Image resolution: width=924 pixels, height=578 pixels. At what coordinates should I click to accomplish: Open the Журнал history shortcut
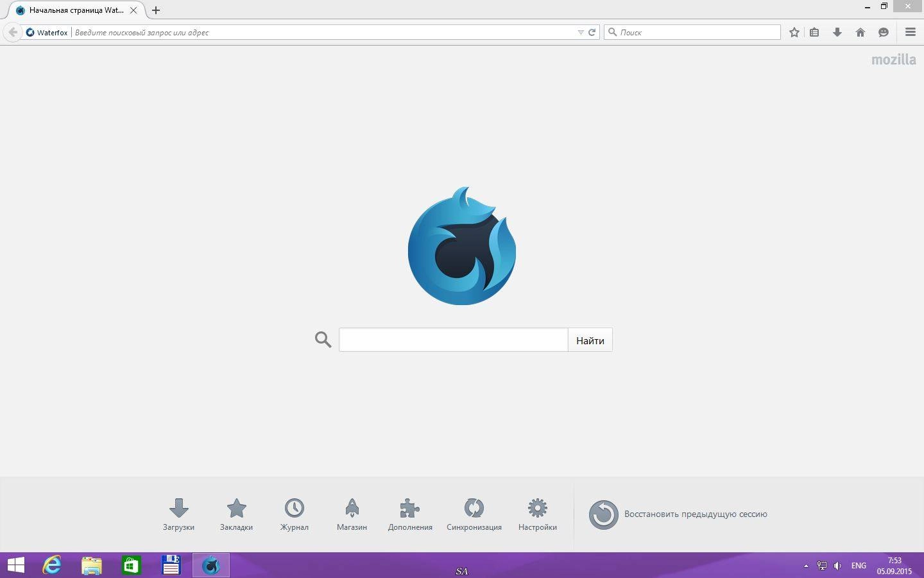(294, 514)
